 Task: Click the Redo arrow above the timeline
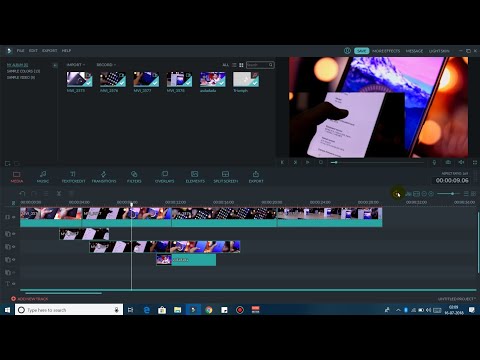coord(34,194)
